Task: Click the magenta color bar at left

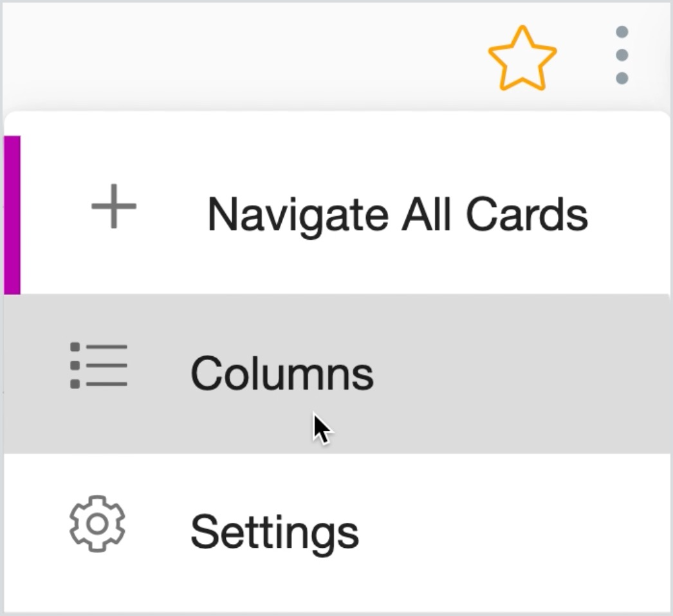Action: click(x=12, y=215)
